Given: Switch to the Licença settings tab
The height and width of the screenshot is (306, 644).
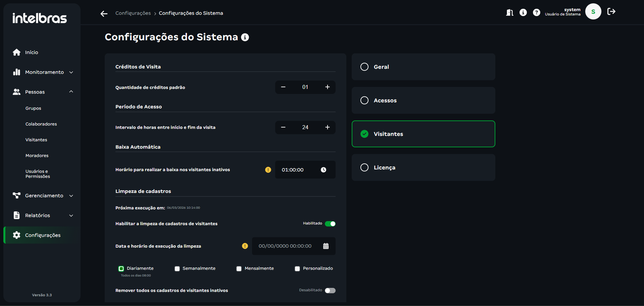Looking at the screenshot, I should point(423,167).
